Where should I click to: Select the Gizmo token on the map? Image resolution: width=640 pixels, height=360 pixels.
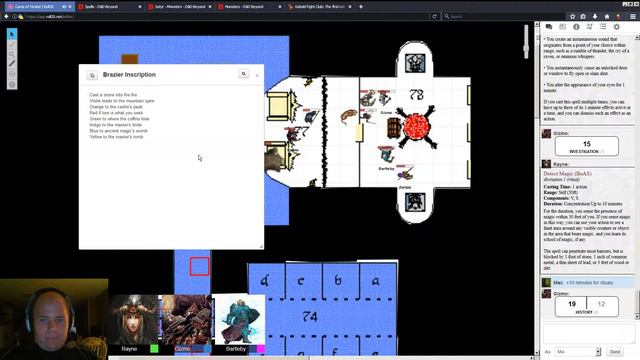click(x=384, y=99)
